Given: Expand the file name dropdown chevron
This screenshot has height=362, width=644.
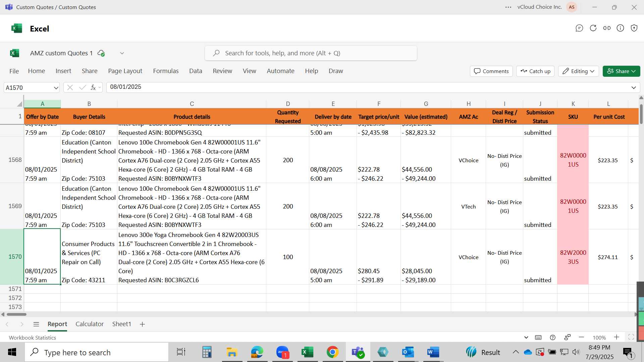Looking at the screenshot, I should click(122, 53).
